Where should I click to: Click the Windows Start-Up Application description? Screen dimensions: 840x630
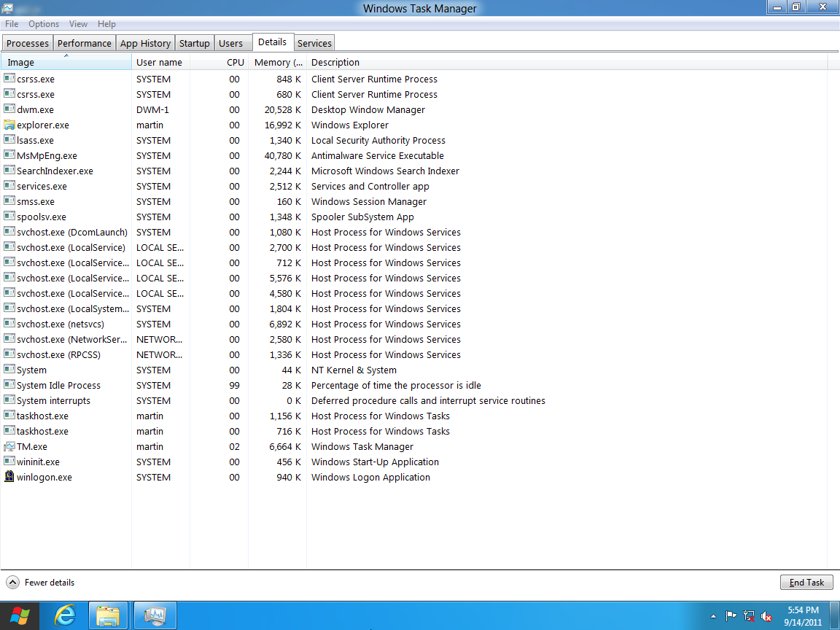375,462
